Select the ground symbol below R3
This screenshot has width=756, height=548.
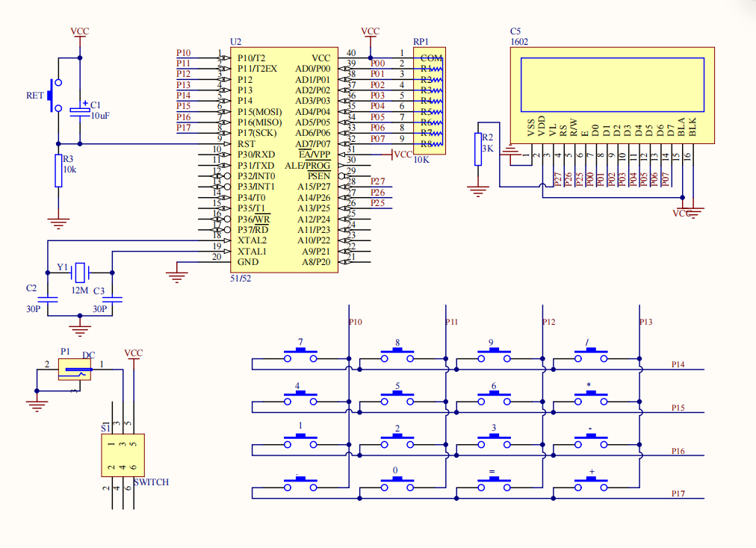[x=58, y=224]
